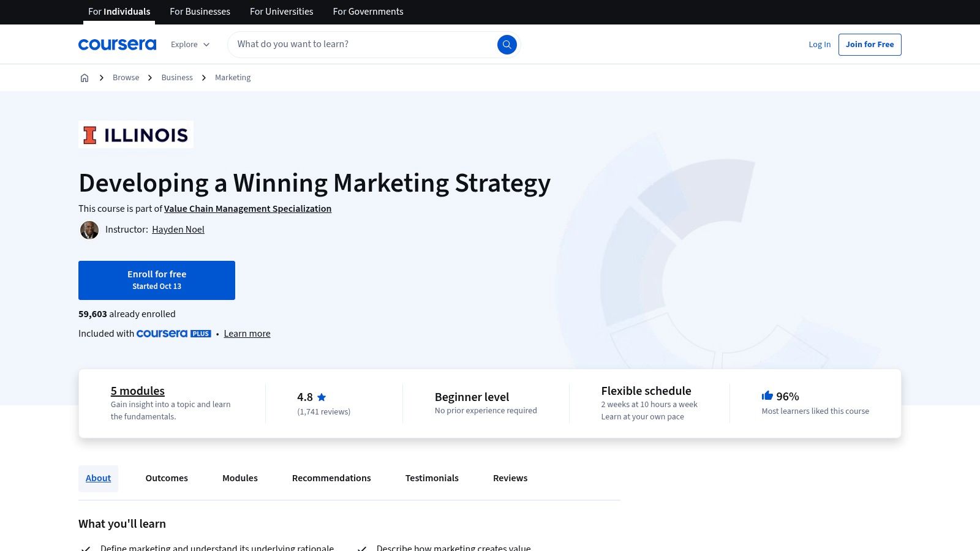
Task: Click Hayden Noel's instructor avatar
Action: [x=89, y=230]
